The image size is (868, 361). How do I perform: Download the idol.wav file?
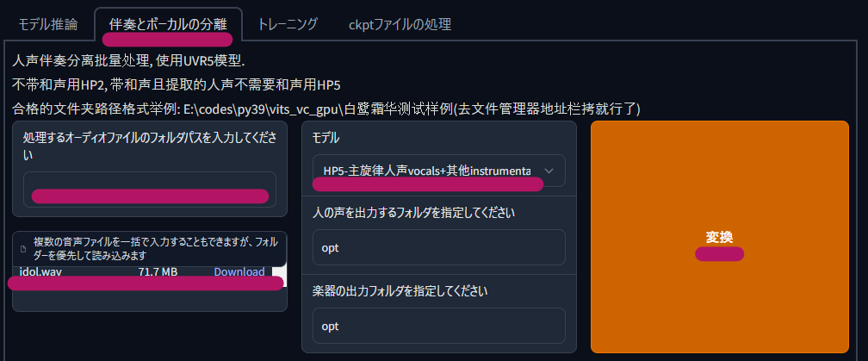[239, 272]
